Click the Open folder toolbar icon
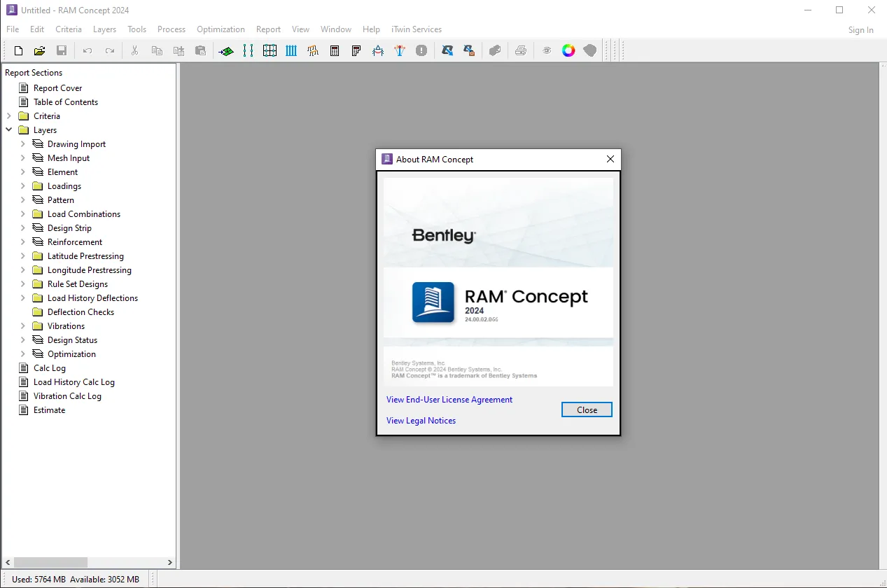 click(x=40, y=50)
